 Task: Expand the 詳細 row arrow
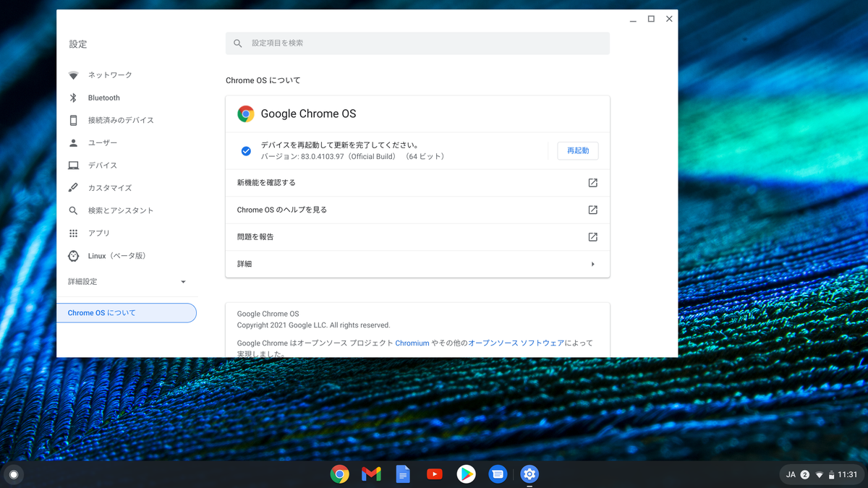coord(592,264)
